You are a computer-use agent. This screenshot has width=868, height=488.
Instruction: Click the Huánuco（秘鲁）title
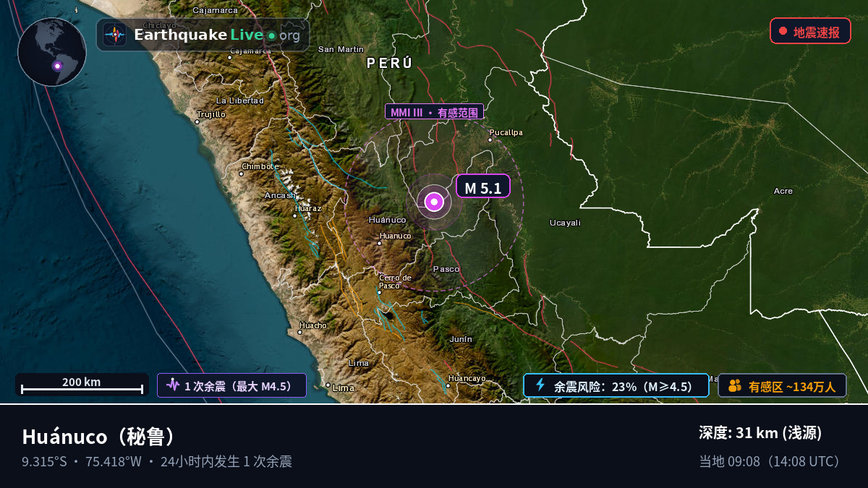click(99, 437)
